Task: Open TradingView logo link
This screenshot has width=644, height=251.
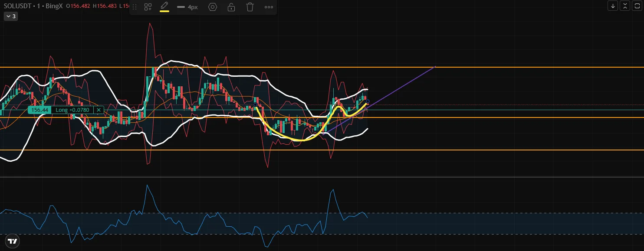Action: [x=13, y=241]
